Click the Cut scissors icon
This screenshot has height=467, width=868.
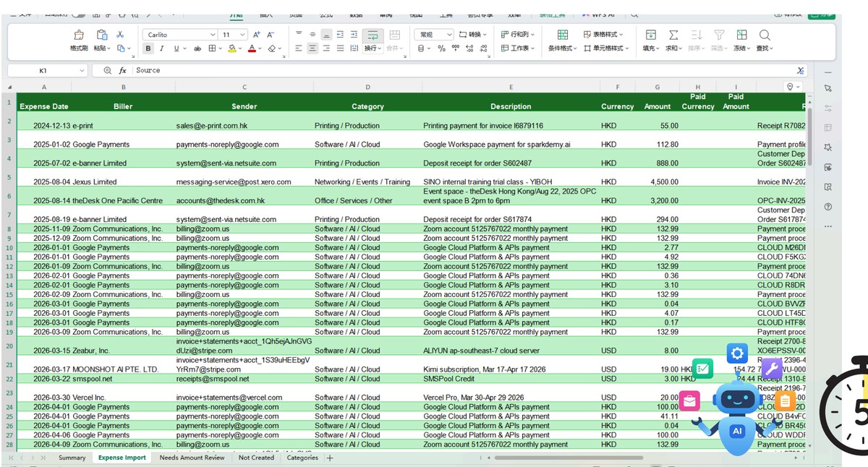pos(120,34)
